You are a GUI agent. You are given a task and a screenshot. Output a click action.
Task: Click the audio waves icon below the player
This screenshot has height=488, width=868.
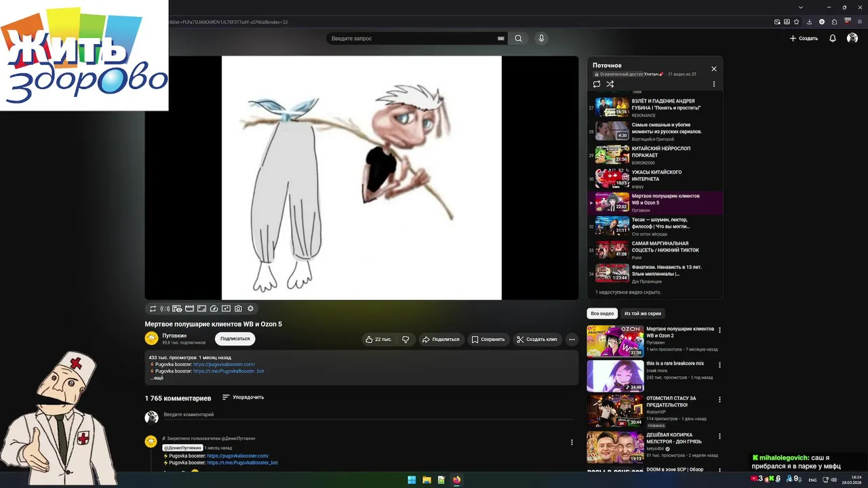coord(165,308)
